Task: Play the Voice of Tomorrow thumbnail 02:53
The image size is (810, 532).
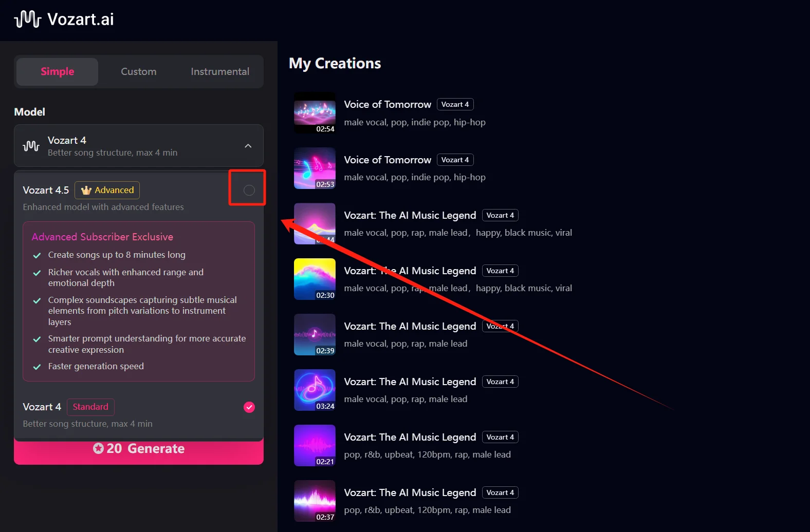Action: 315,168
